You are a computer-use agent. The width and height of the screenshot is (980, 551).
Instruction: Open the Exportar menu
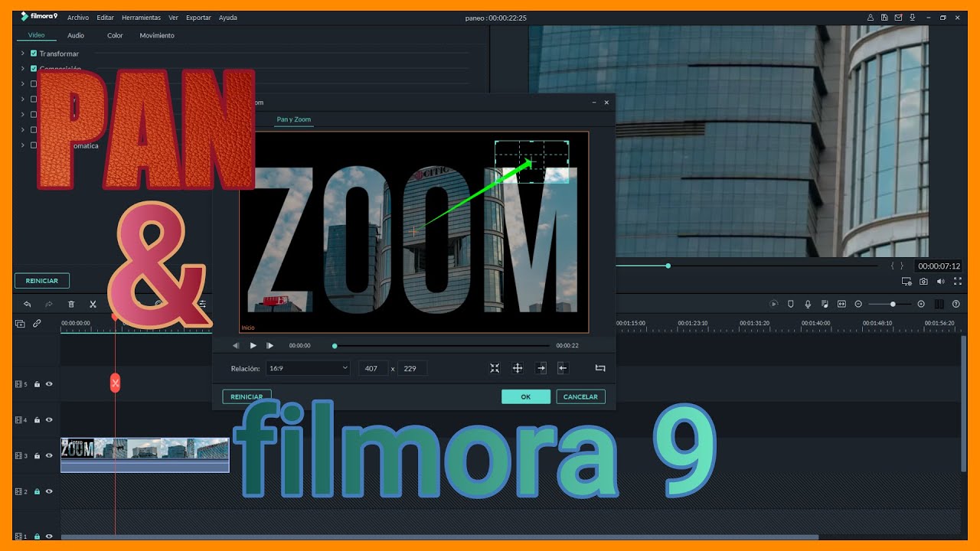pyautogui.click(x=199, y=17)
